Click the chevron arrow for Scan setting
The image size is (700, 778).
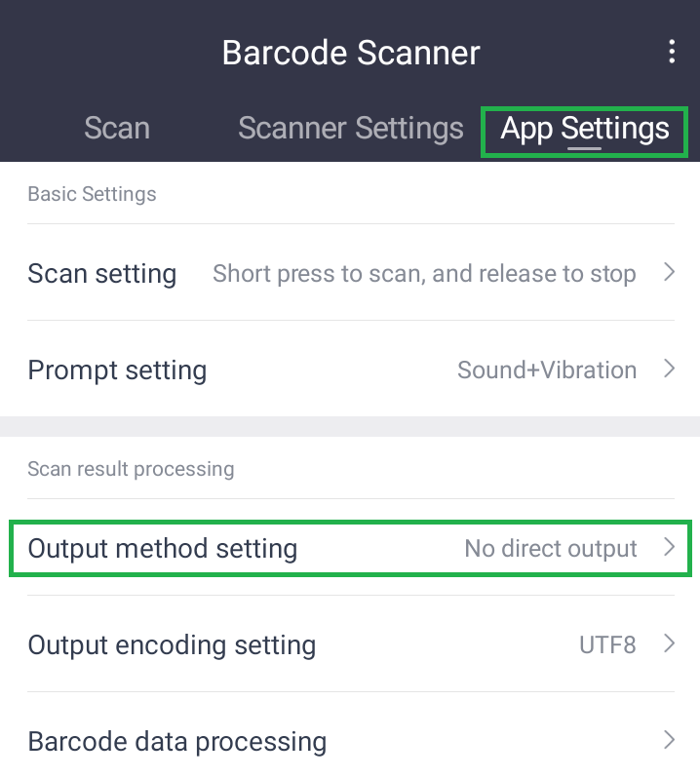(x=669, y=273)
